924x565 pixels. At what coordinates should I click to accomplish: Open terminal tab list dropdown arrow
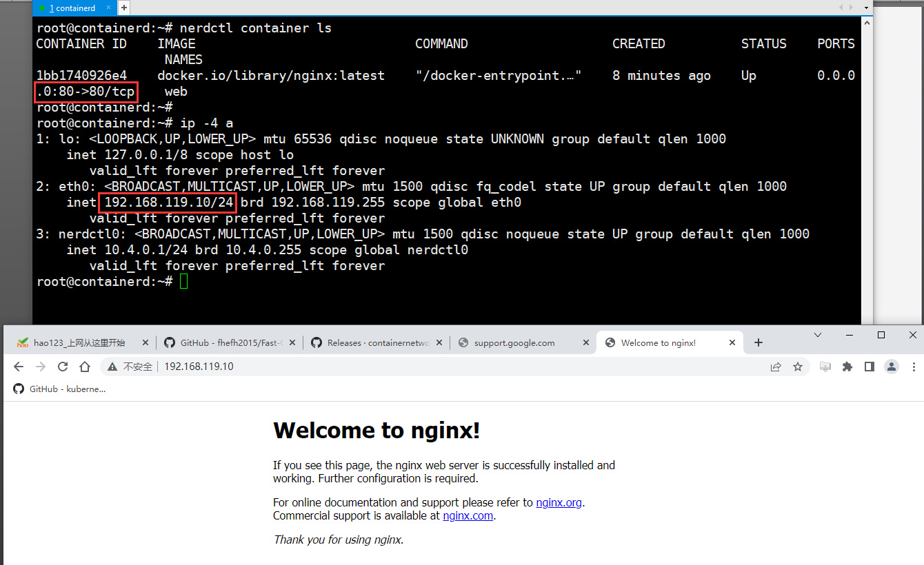point(866,8)
